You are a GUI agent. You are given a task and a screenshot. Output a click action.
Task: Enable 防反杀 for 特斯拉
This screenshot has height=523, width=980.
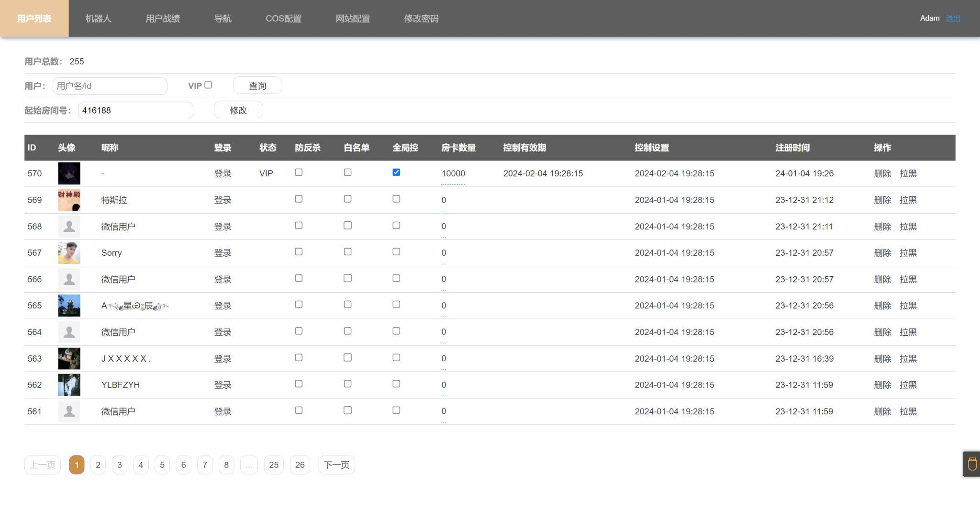(299, 199)
